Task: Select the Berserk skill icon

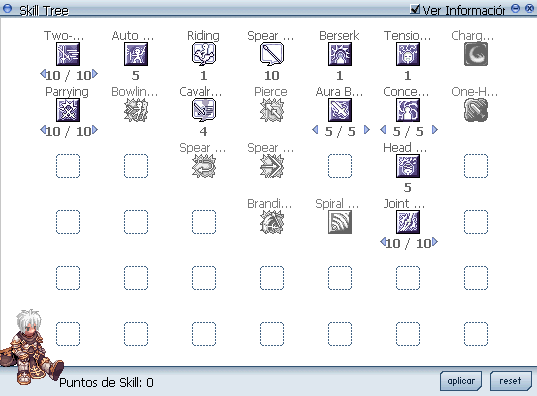Action: [x=340, y=54]
